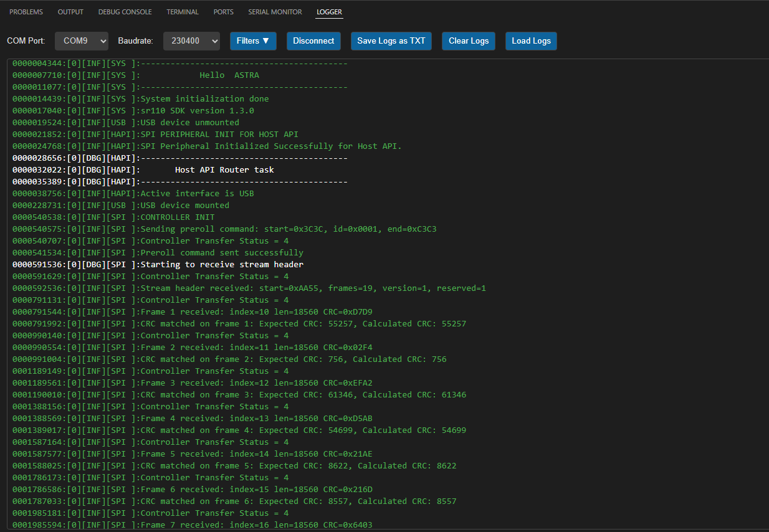Image resolution: width=769 pixels, height=532 pixels.
Task: Click 'Active interface is USB' log line
Action: pyautogui.click(x=133, y=194)
